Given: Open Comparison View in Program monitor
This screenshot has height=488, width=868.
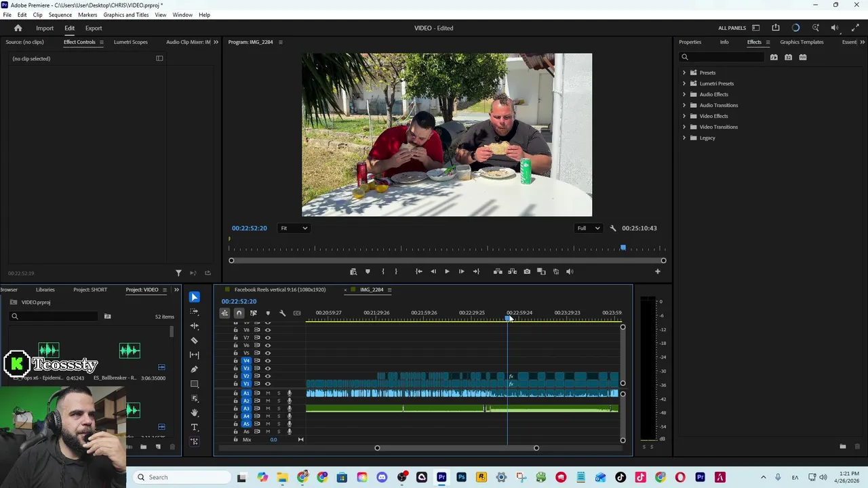Looking at the screenshot, I should coord(541,271).
